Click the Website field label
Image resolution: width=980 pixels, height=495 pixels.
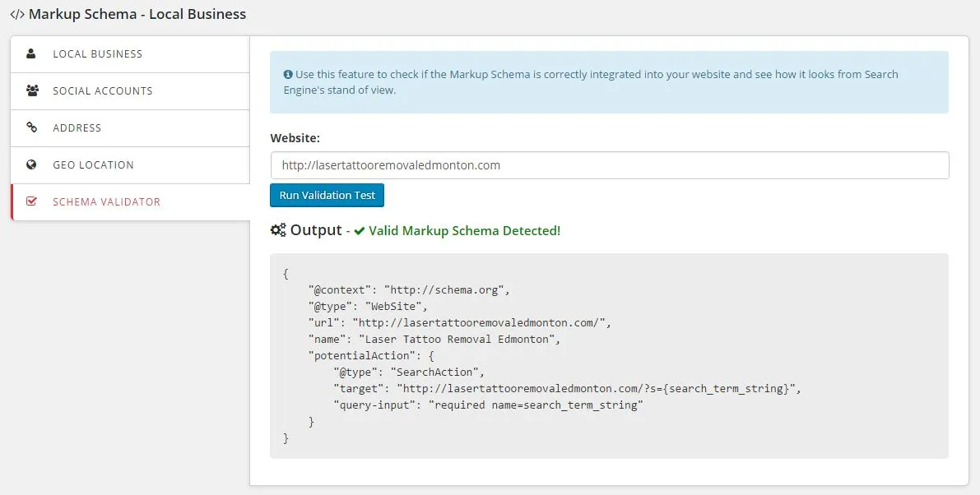click(x=295, y=138)
